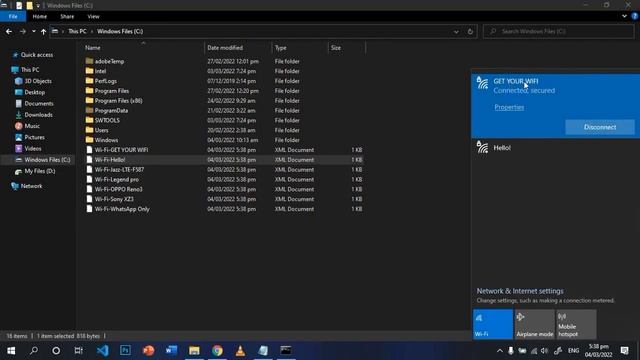Select Quick access in navigation pane
The width and height of the screenshot is (640, 360).
(37, 55)
